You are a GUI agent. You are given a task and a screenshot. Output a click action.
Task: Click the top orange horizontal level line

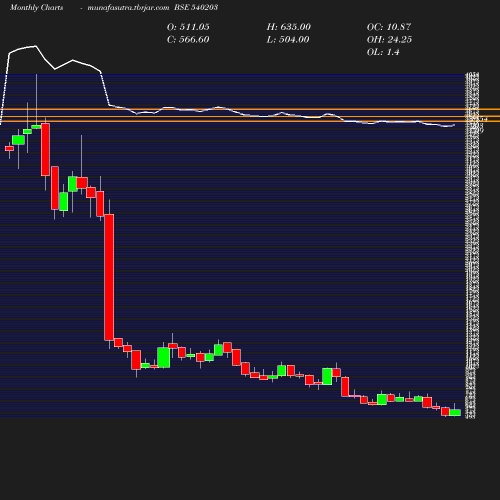pyautogui.click(x=250, y=109)
